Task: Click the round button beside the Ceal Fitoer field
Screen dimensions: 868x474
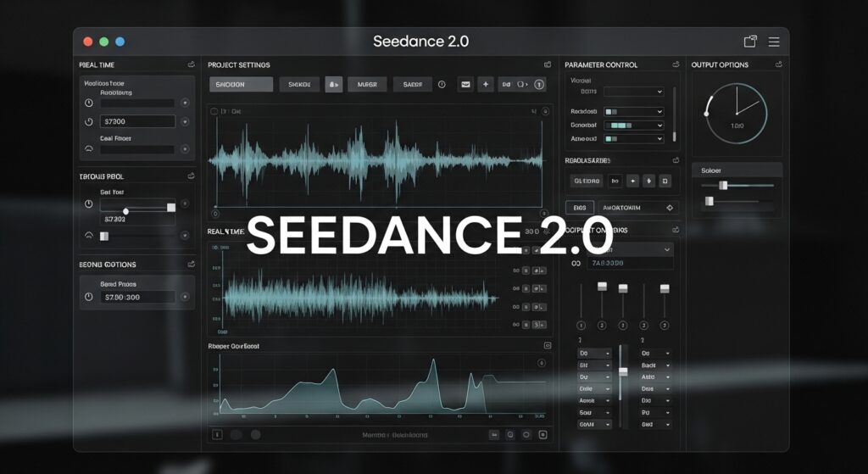Action: (185, 149)
